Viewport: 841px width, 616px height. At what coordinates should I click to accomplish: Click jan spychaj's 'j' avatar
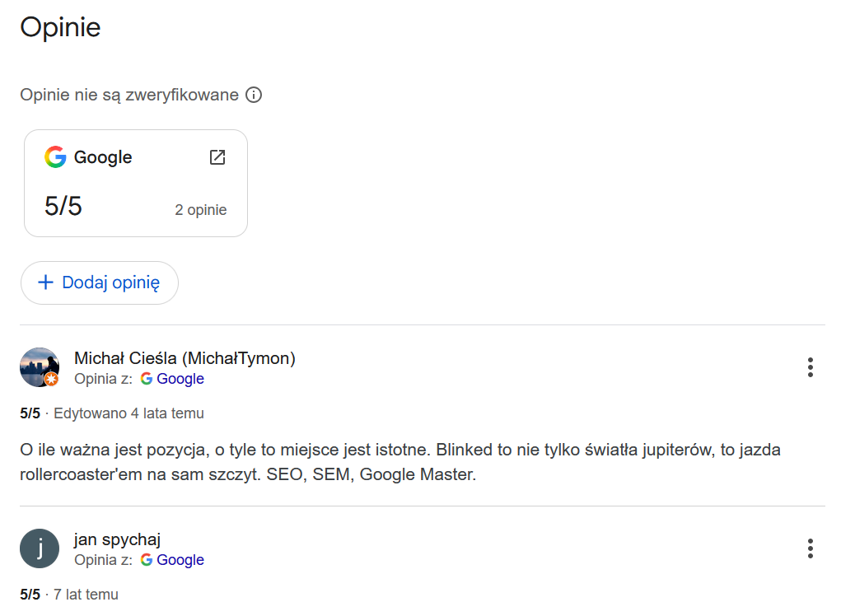point(40,548)
